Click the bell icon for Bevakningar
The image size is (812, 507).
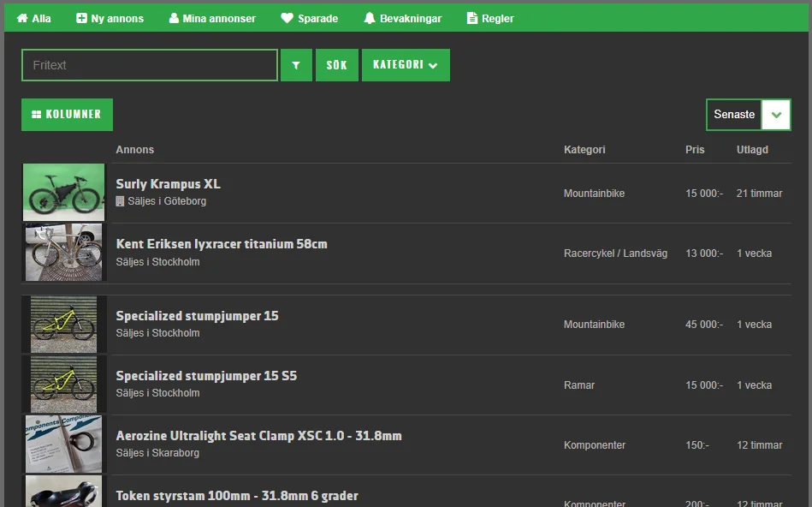(x=370, y=18)
